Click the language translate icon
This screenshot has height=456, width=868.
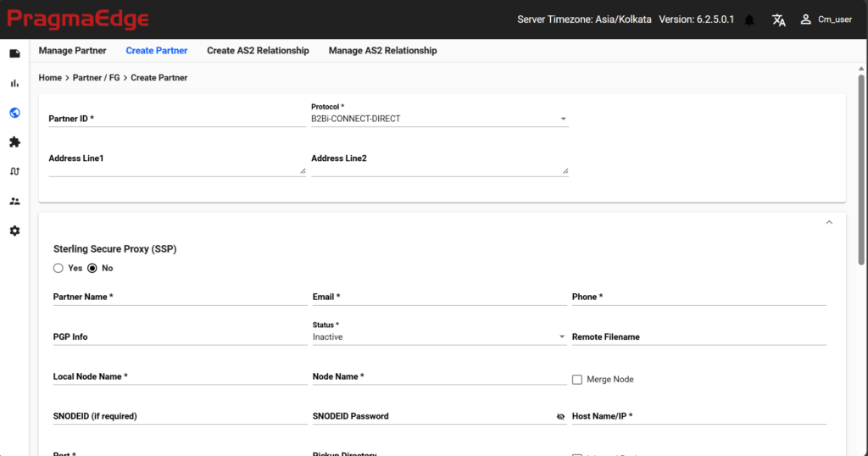779,20
